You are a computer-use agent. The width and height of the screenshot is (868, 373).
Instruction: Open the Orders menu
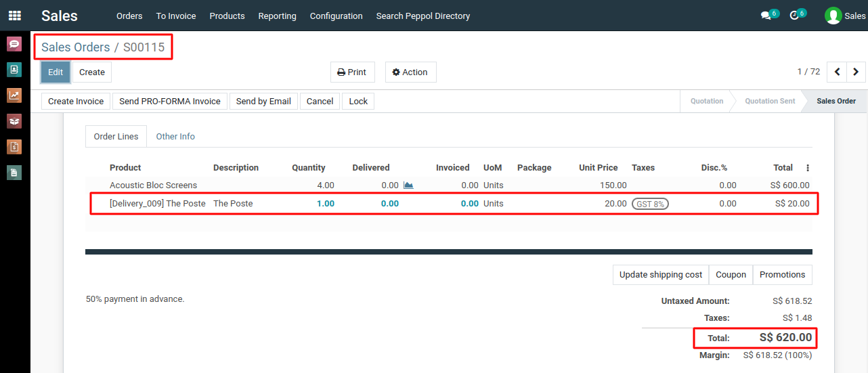click(x=129, y=16)
